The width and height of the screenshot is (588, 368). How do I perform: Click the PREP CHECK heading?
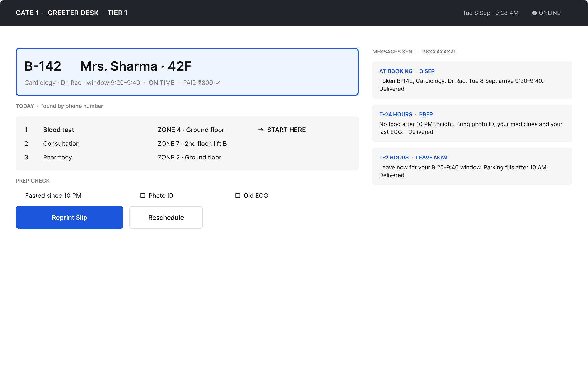click(33, 181)
